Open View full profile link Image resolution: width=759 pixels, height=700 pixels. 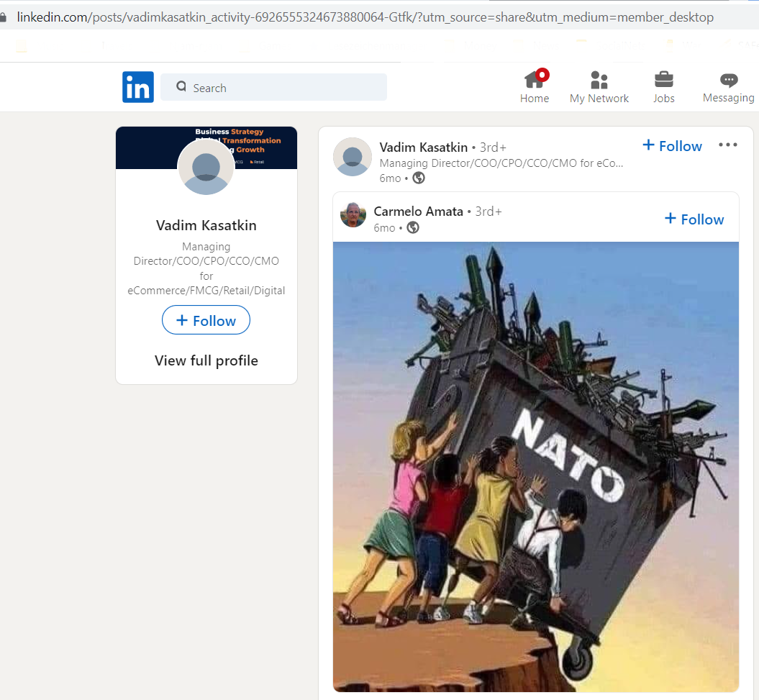(206, 360)
